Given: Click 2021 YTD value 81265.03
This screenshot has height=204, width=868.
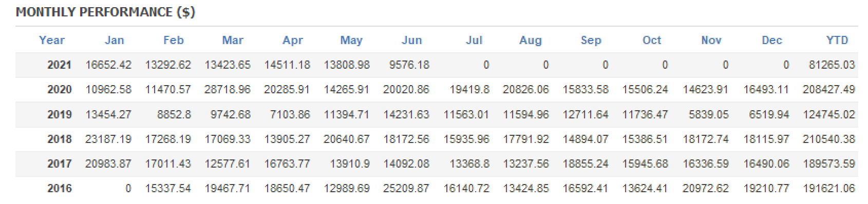Looking at the screenshot, I should (x=832, y=65).
